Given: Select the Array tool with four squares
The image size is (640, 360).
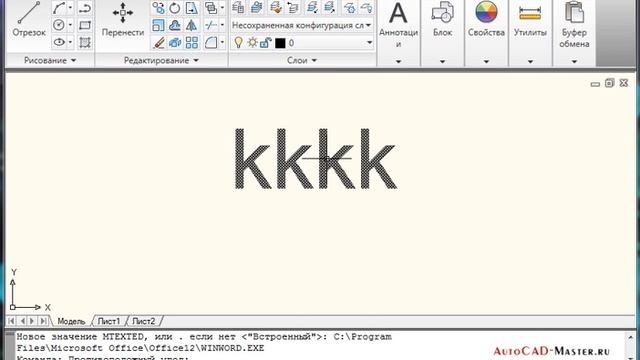Looking at the screenshot, I should (191, 42).
